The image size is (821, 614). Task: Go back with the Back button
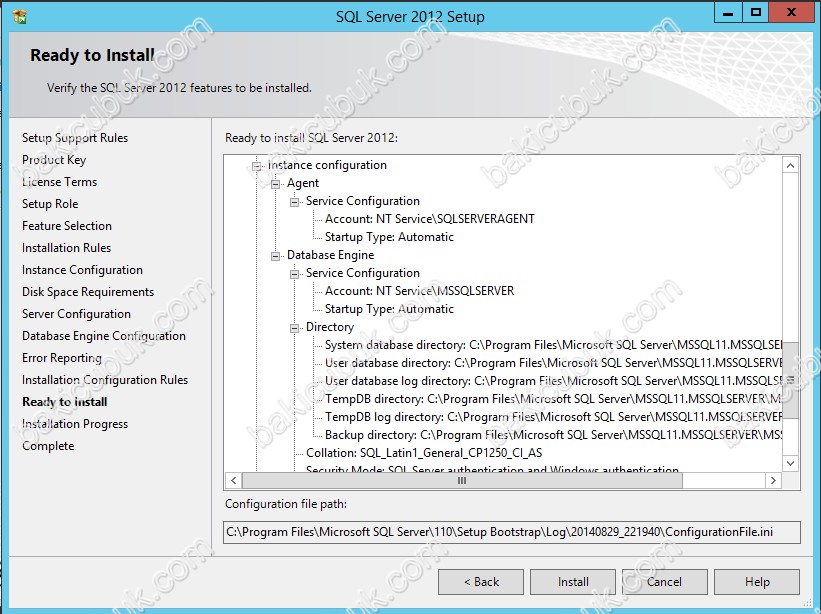tap(481, 582)
